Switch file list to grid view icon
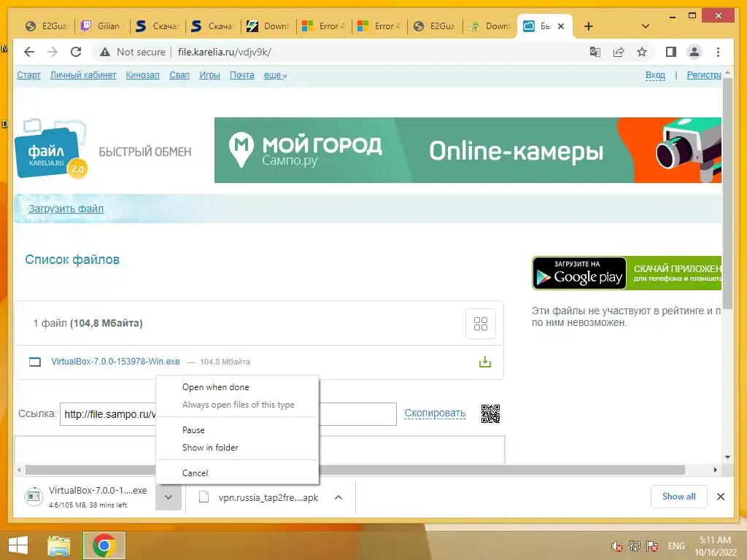The width and height of the screenshot is (747, 560). (x=481, y=324)
